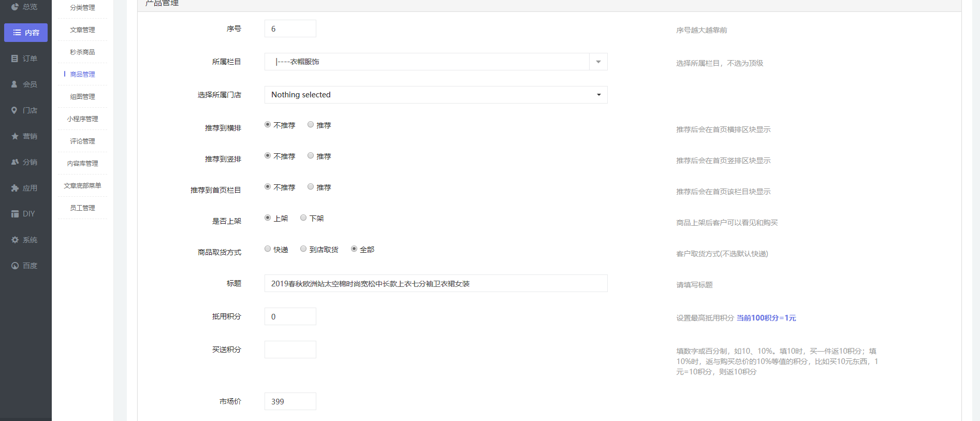Open 选择所属门店 Nothing selected dropdown
Screen dimensions: 980x421
(x=436, y=95)
